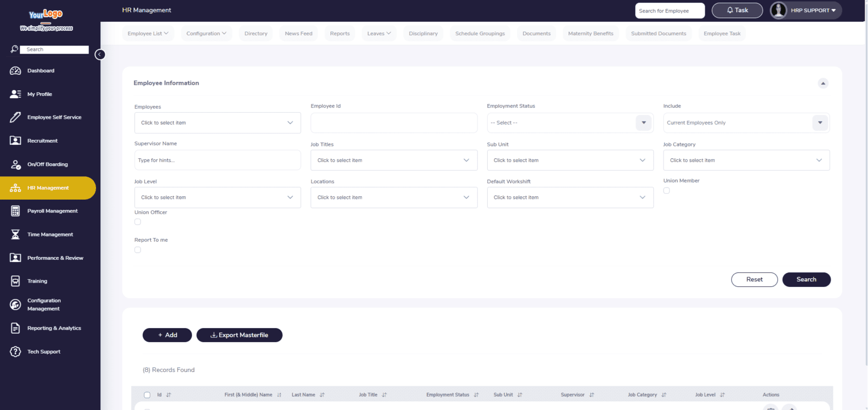Open the Leaves tab menu
The width and height of the screenshot is (868, 410).
click(x=379, y=34)
